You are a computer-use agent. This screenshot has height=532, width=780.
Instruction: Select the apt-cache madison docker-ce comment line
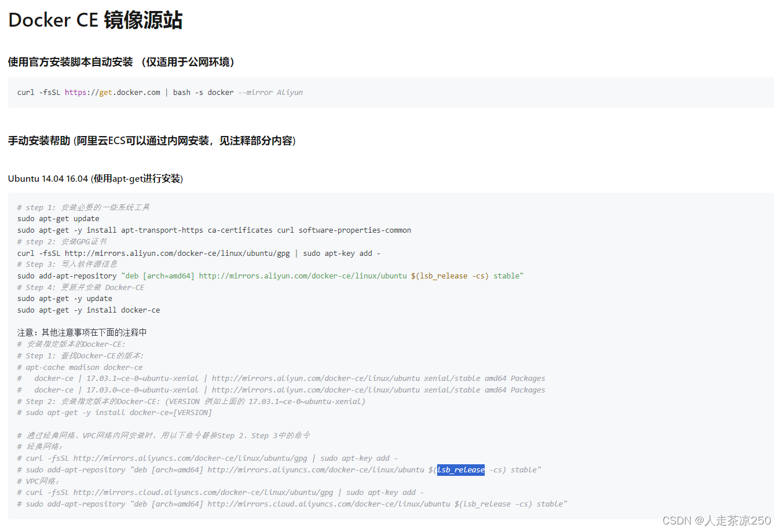pos(81,367)
